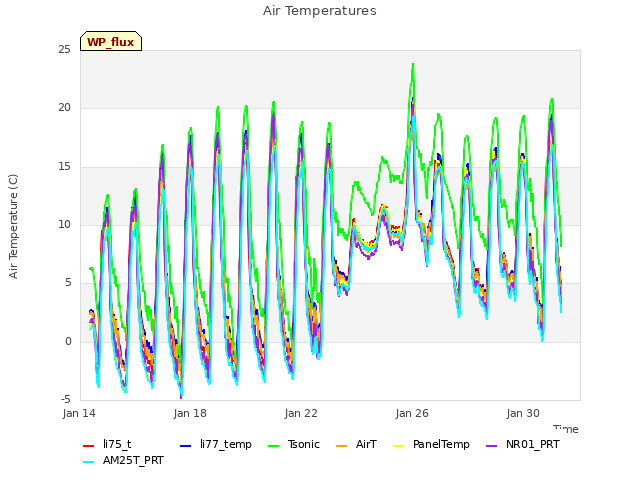The height and width of the screenshot is (480, 640).
Task: Click the Time x-axis title
Action: [x=566, y=429]
